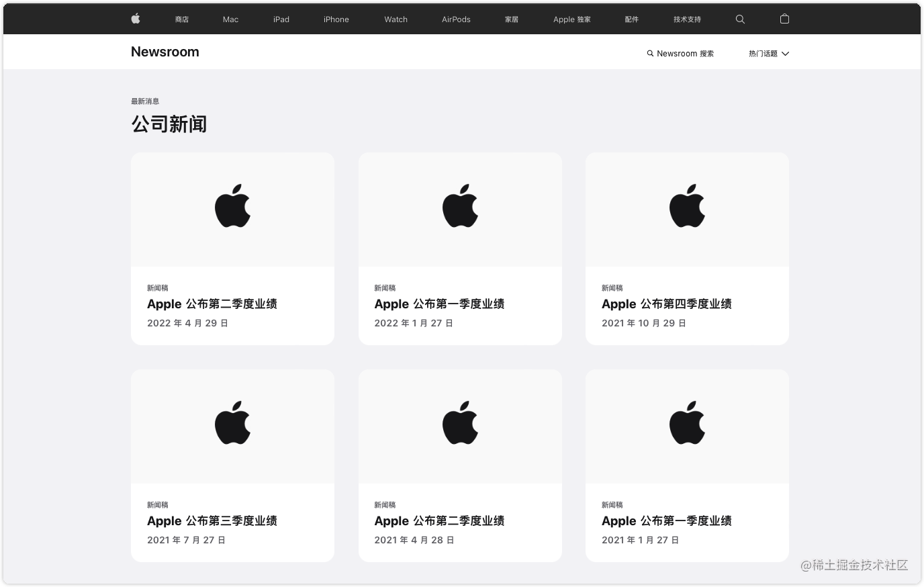
Task: Go to 家居 in navigation bar
Action: pos(512,19)
